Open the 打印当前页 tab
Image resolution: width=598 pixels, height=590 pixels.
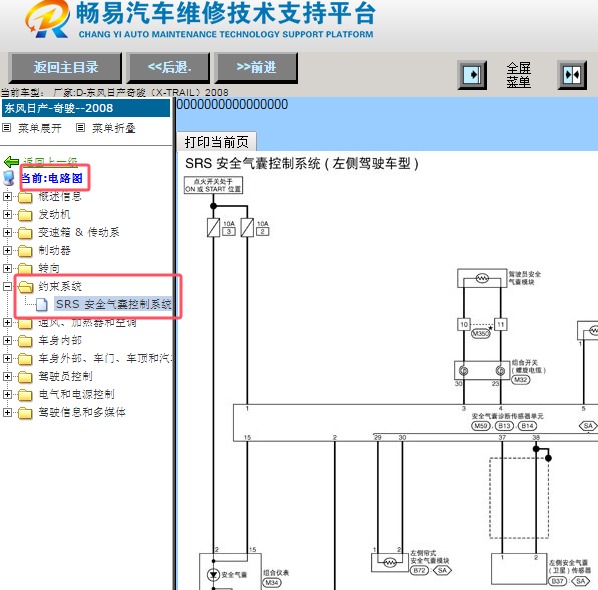point(216,142)
